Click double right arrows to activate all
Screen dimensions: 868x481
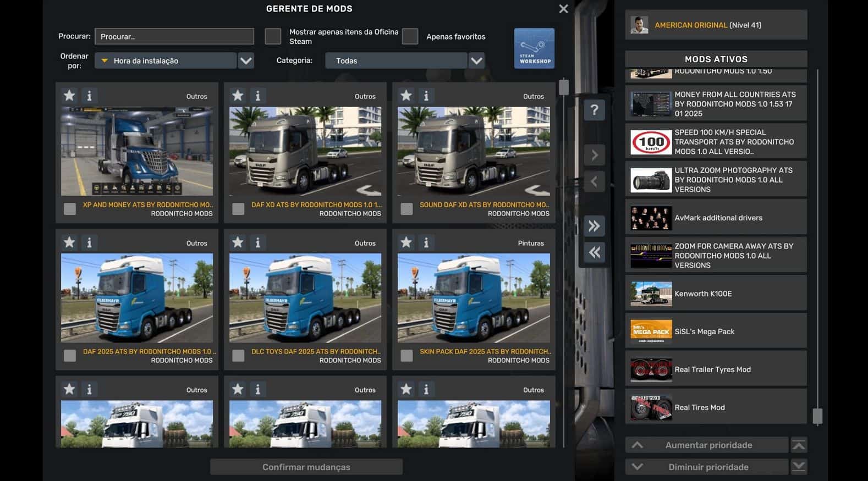[594, 225]
